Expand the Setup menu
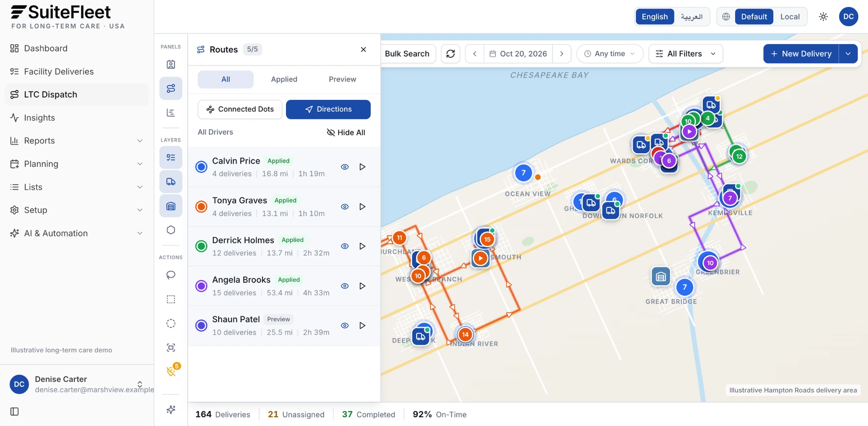 [77, 210]
